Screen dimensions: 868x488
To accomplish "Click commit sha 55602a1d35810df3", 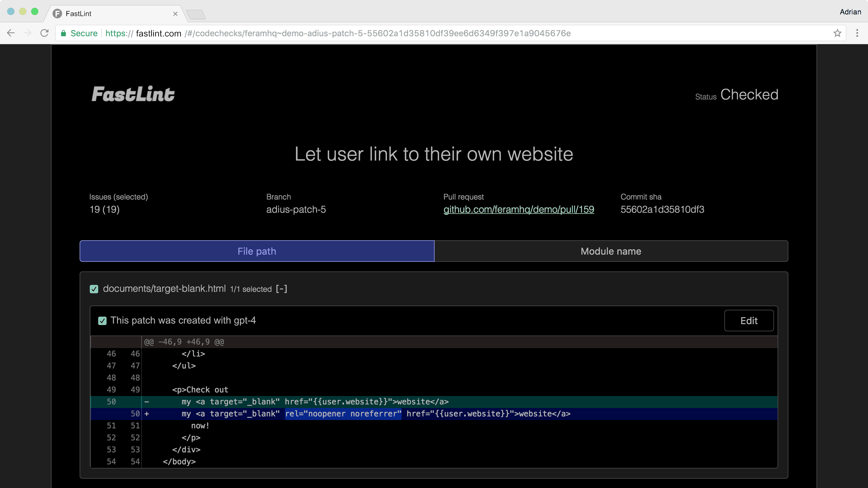I will click(x=662, y=209).
